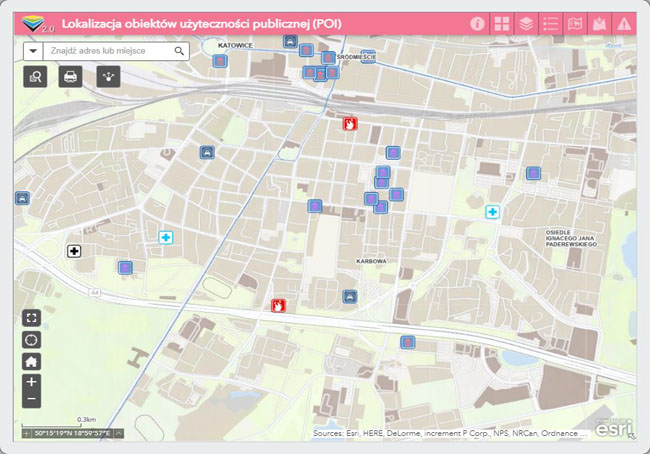
Task: Click the map query magnifier tool
Action: [35, 76]
